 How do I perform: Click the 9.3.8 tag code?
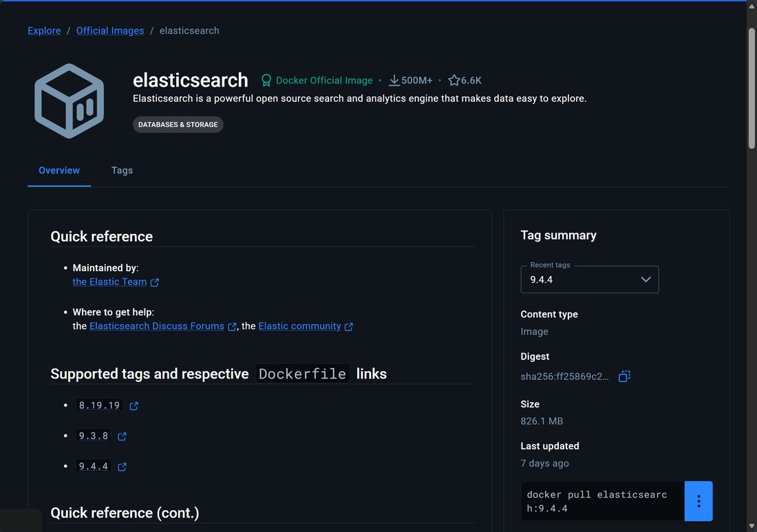(94, 436)
